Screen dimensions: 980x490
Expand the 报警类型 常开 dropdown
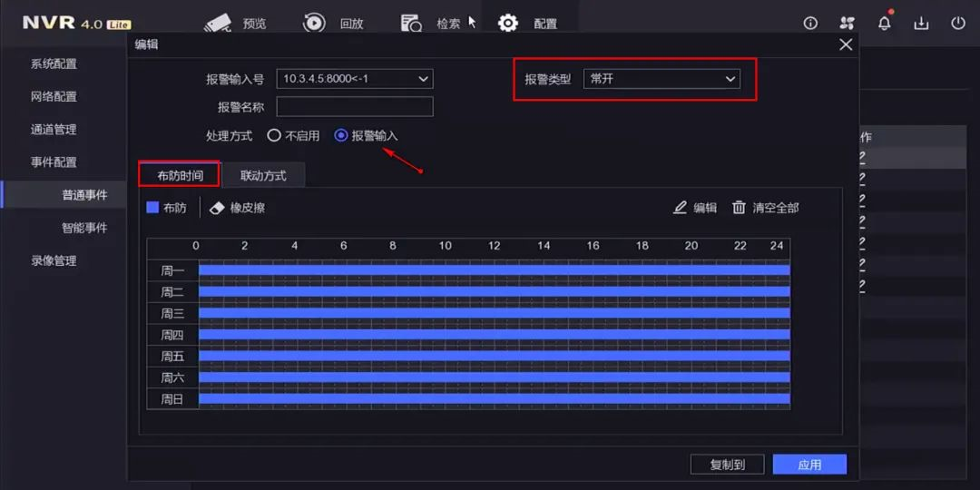[730, 79]
